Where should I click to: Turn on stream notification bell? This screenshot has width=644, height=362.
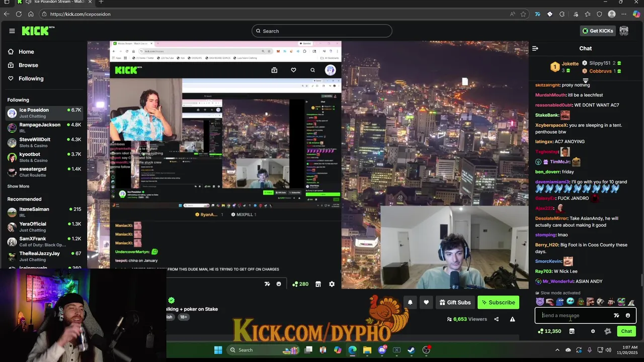tap(410, 302)
